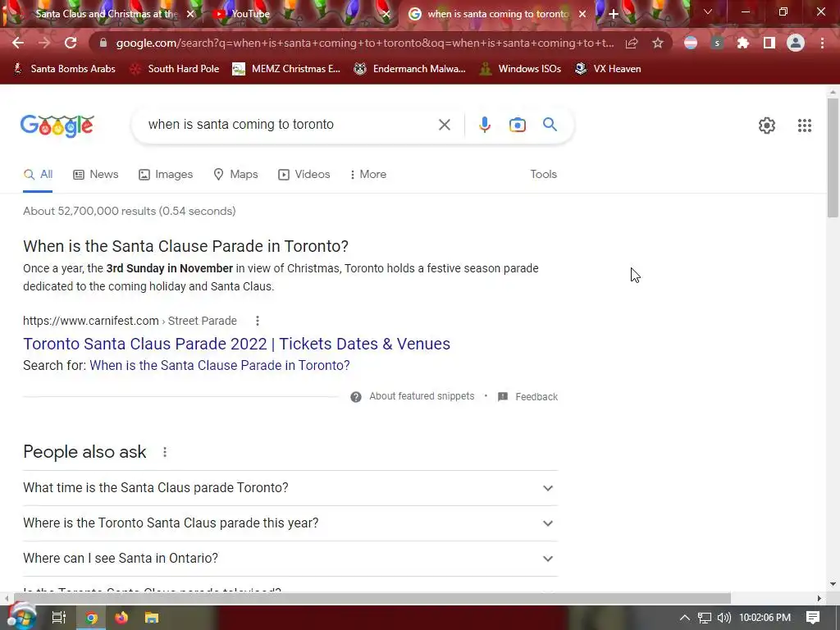Expand 'Where is the Toronto Santa Claus parade this year?'

(290, 523)
